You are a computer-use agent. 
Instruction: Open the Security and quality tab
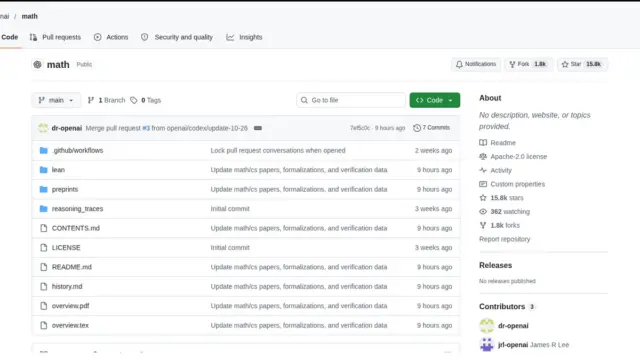click(x=177, y=37)
